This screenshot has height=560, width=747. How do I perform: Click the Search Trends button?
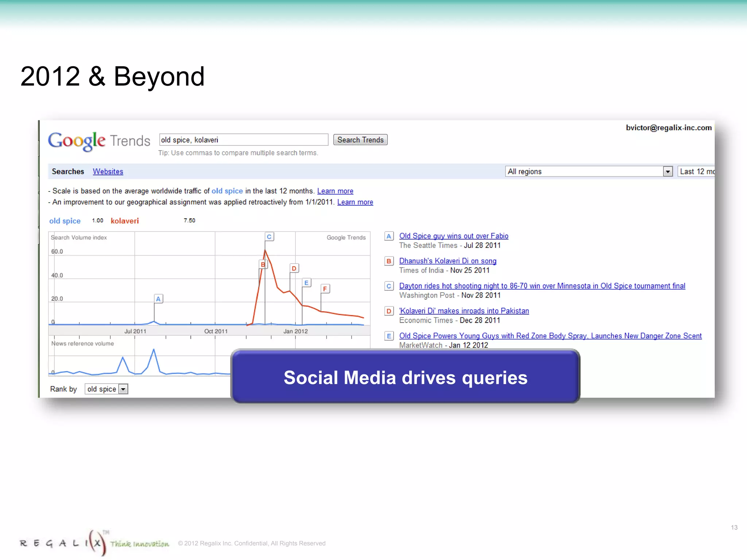pyautogui.click(x=360, y=140)
